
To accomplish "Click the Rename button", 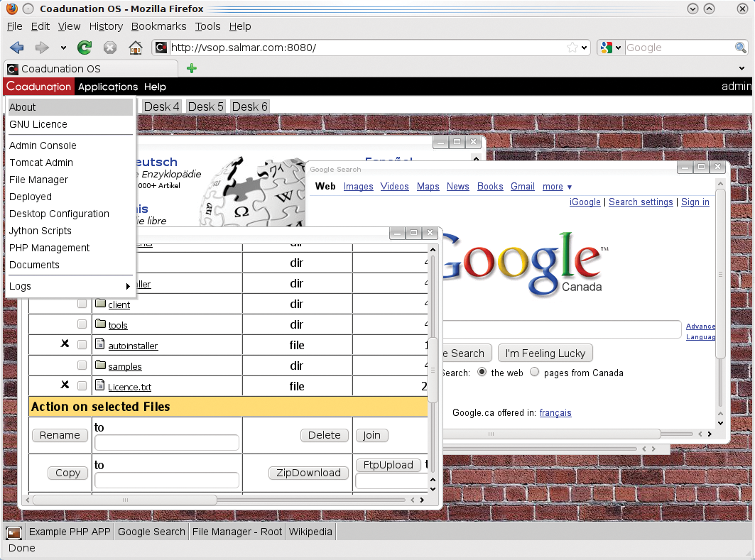I will [60, 435].
